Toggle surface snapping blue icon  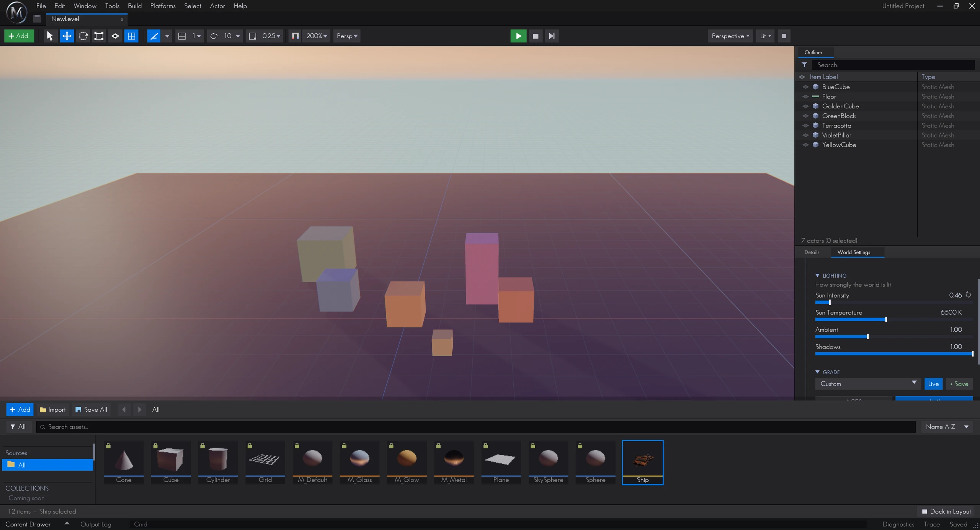[154, 36]
